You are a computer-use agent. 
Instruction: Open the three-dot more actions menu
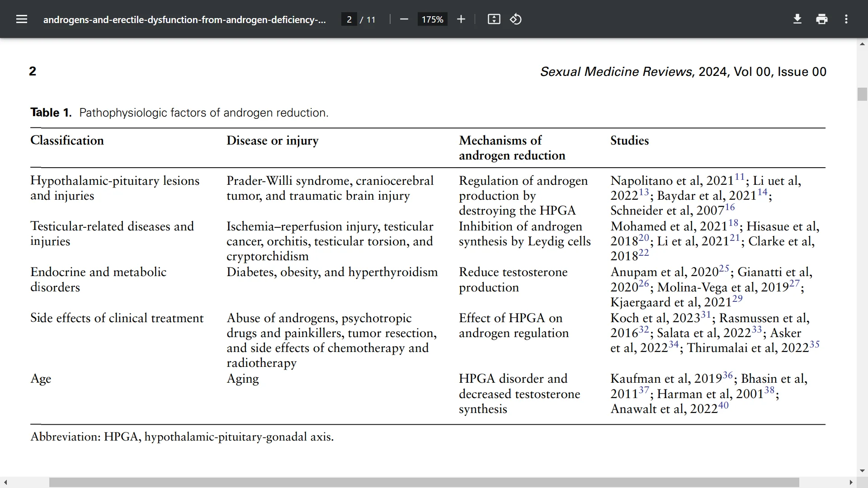(846, 19)
